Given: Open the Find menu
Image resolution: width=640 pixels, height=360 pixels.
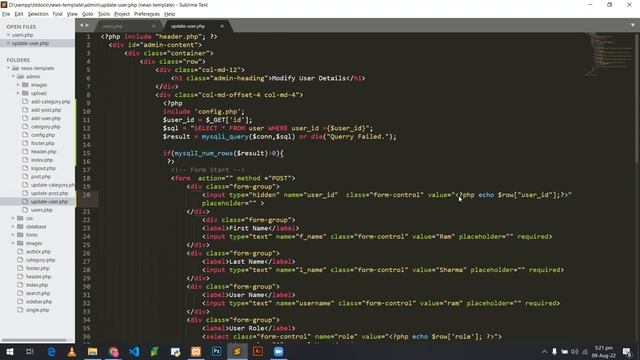Looking at the screenshot, I should tap(58, 14).
